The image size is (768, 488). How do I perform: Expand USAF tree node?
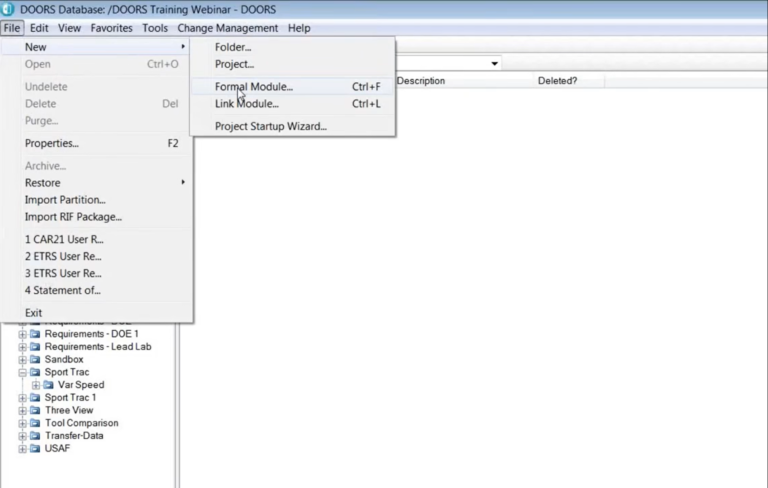[x=23, y=449]
